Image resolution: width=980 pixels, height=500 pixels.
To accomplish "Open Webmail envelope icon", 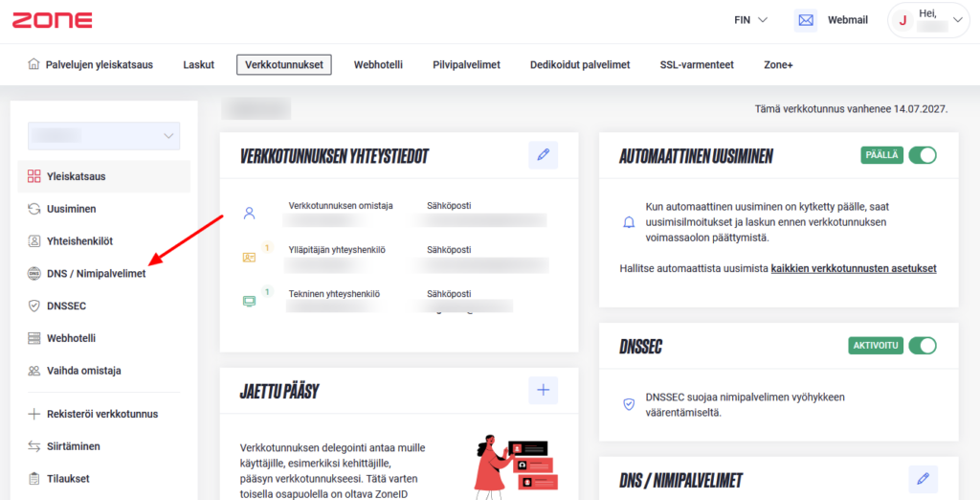I will click(x=806, y=20).
